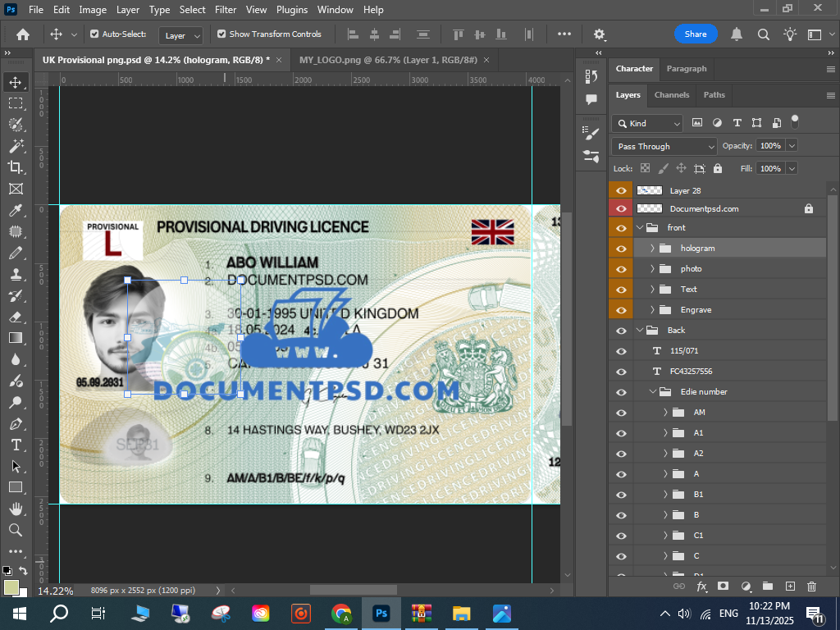This screenshot has width=840, height=630.
Task: Switch to the Channels tab
Action: [671, 94]
